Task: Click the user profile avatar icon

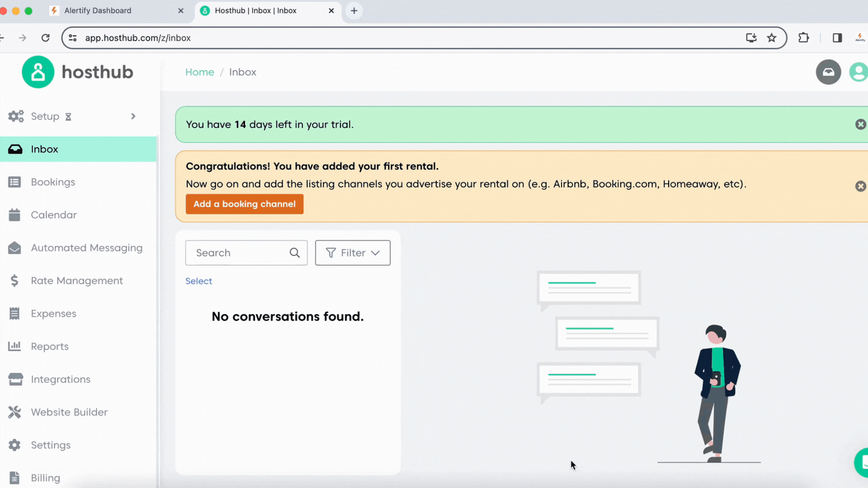Action: click(x=859, y=72)
